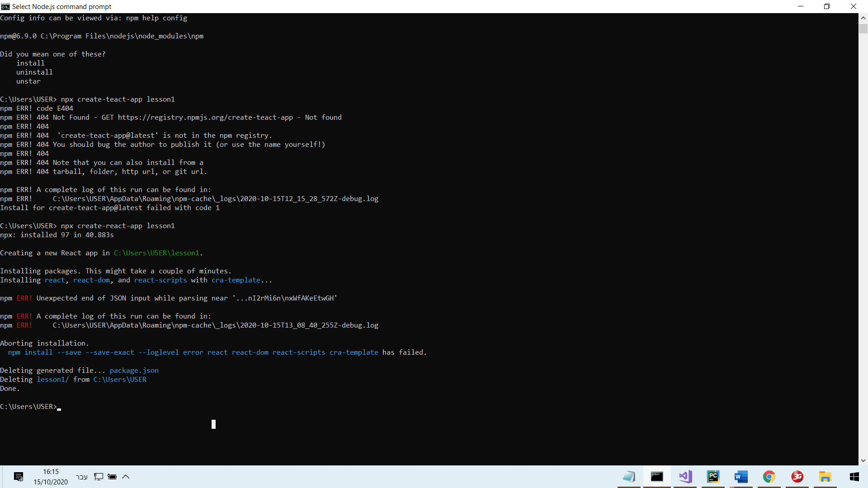
Task: Click the battery status tray icon
Action: tap(112, 477)
